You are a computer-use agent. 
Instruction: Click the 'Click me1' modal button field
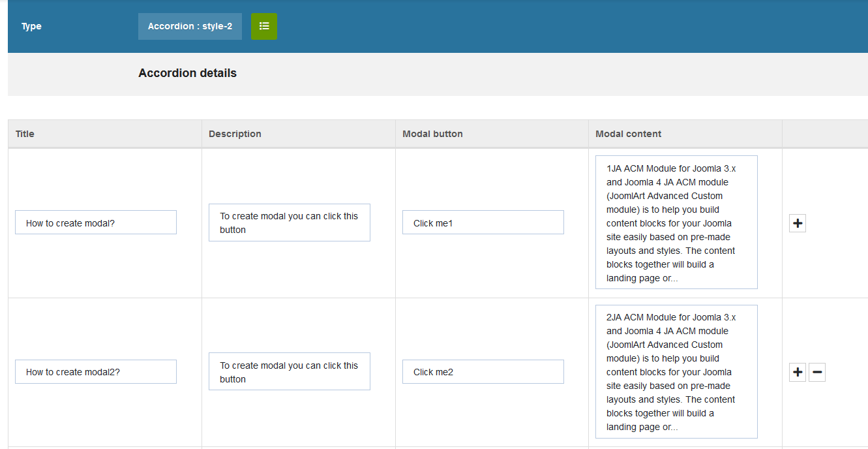tap(483, 223)
